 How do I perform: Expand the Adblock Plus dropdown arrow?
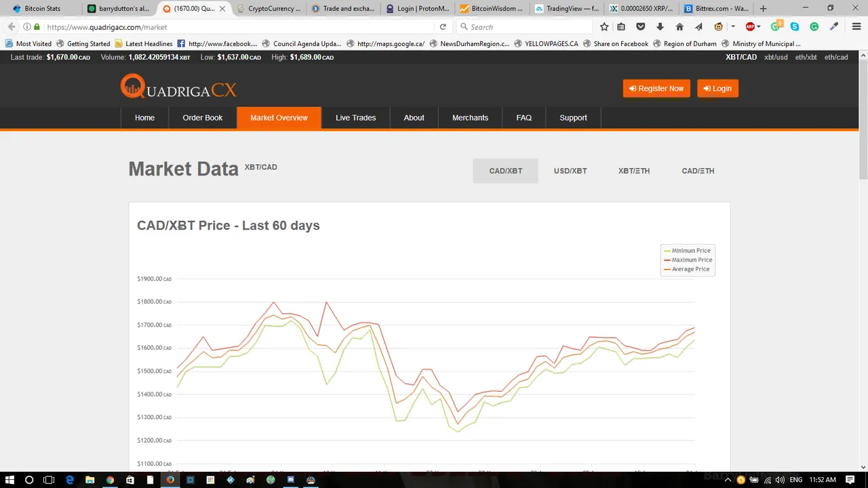pos(758,27)
